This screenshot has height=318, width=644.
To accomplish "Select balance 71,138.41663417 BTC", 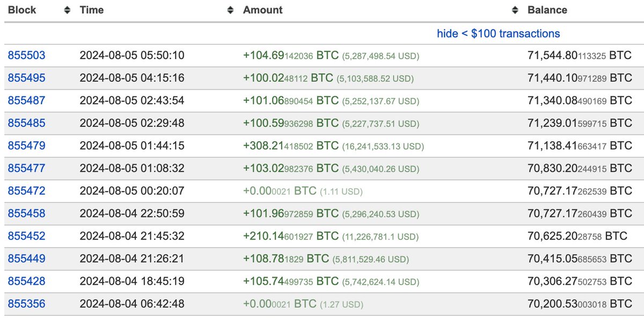I will (580, 146).
